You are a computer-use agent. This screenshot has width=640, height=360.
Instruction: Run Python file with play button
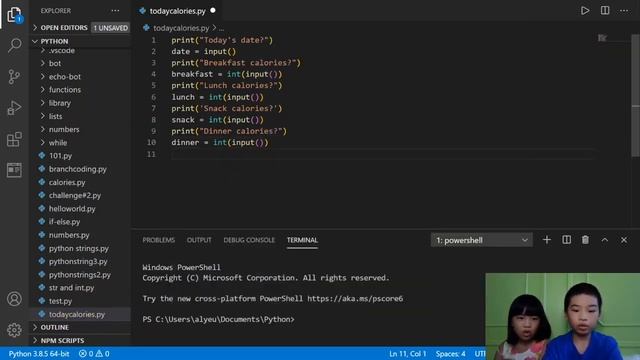point(585,11)
